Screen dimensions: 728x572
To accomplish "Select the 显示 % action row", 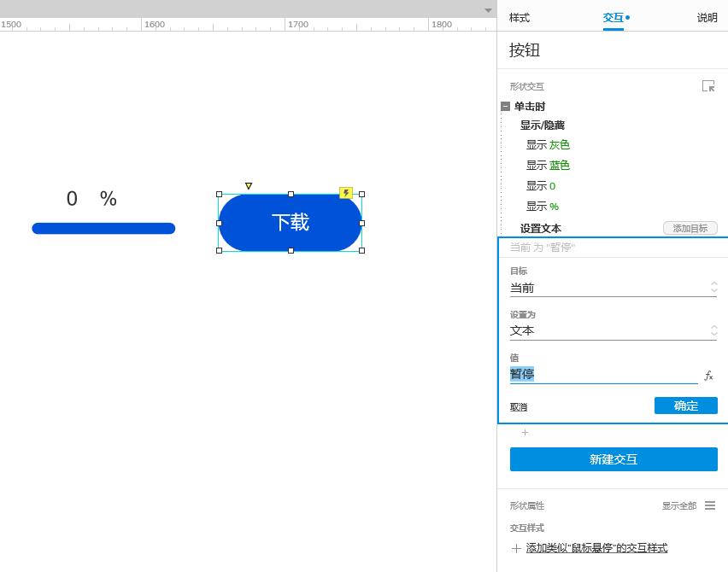I will [x=543, y=207].
